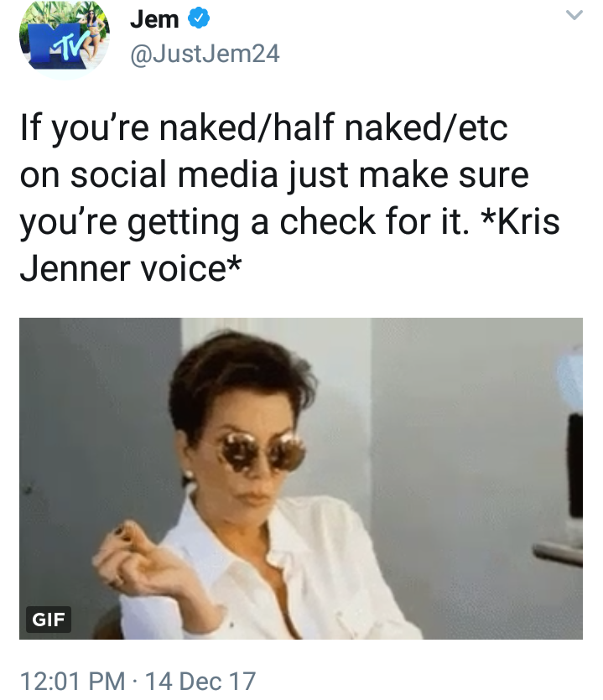
Task: Click the words "social media" in tweet
Action: 174,174
